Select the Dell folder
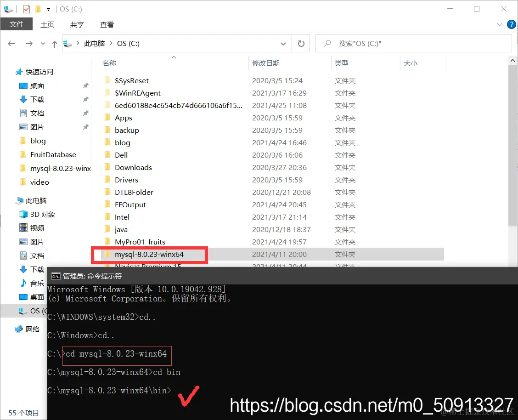This screenshot has height=420, width=518. 121,155
